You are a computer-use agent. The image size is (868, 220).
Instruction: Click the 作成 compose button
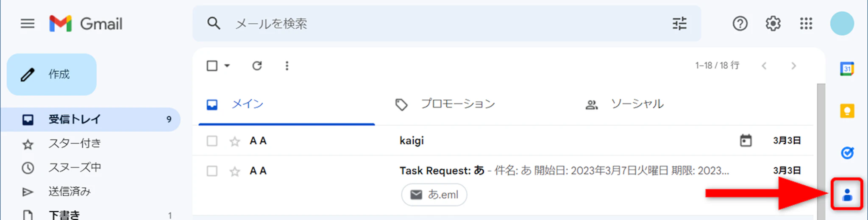point(52,74)
